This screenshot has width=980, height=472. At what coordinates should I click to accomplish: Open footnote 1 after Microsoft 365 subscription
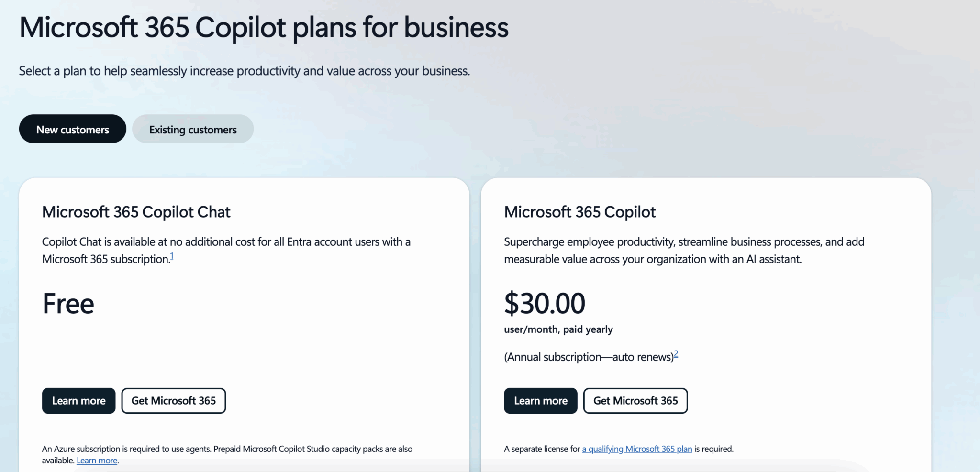point(172,255)
